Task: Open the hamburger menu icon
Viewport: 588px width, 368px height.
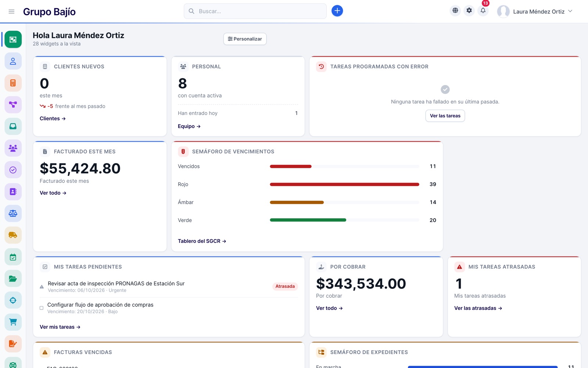Action: [x=11, y=11]
